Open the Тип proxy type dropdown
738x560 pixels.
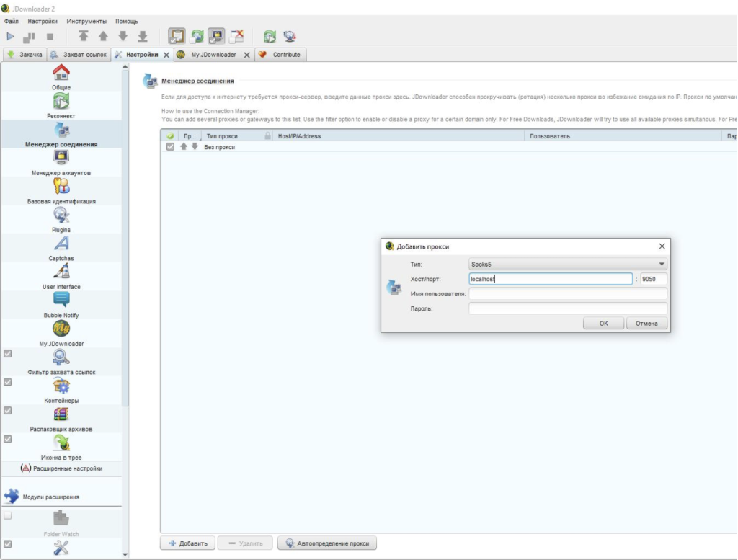568,264
